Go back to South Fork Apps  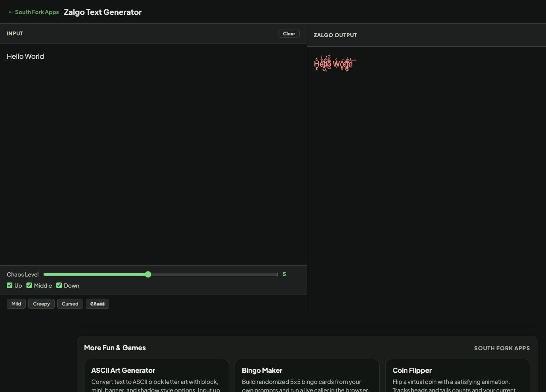34,12
